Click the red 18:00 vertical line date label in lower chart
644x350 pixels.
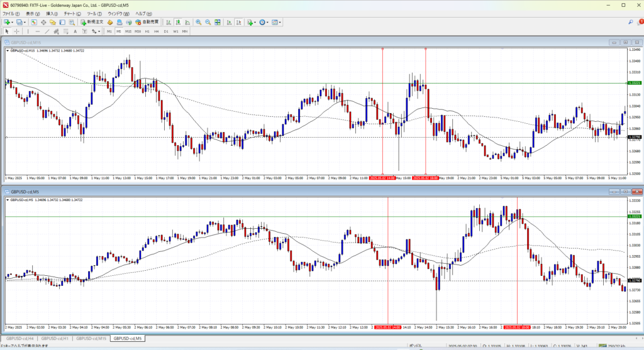[518, 327]
